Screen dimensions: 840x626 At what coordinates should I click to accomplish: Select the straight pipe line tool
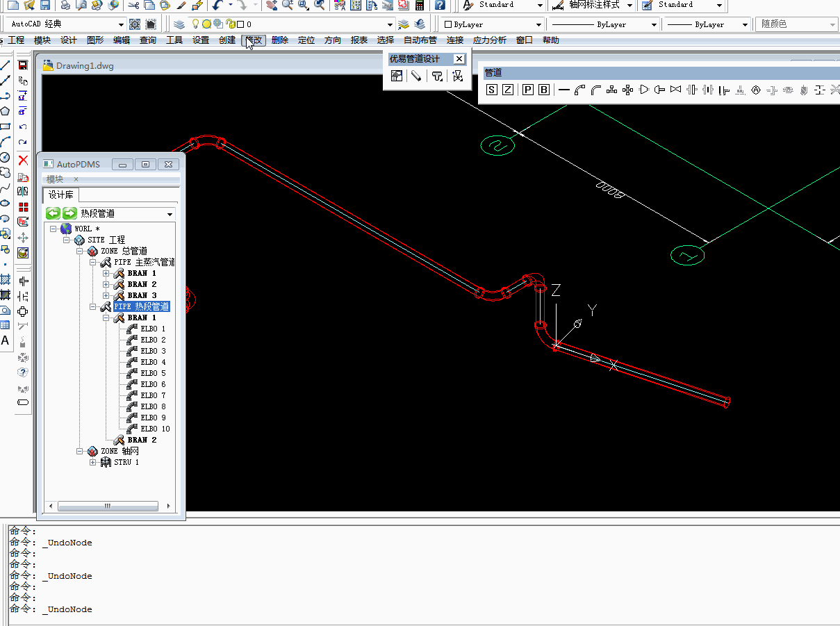pyautogui.click(x=563, y=90)
